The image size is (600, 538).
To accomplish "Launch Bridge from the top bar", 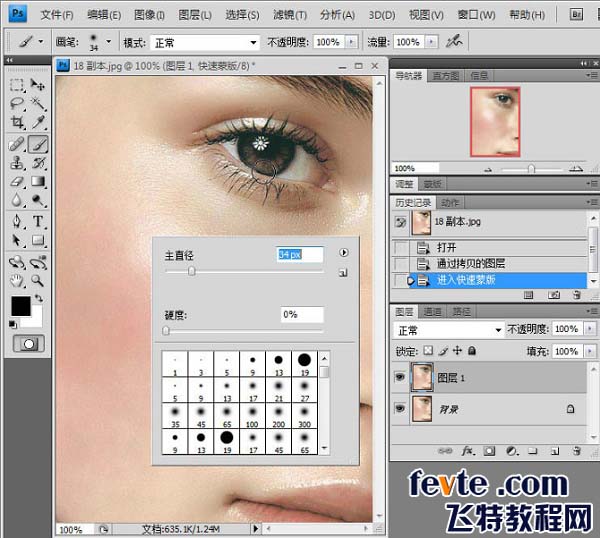I will pyautogui.click(x=575, y=14).
